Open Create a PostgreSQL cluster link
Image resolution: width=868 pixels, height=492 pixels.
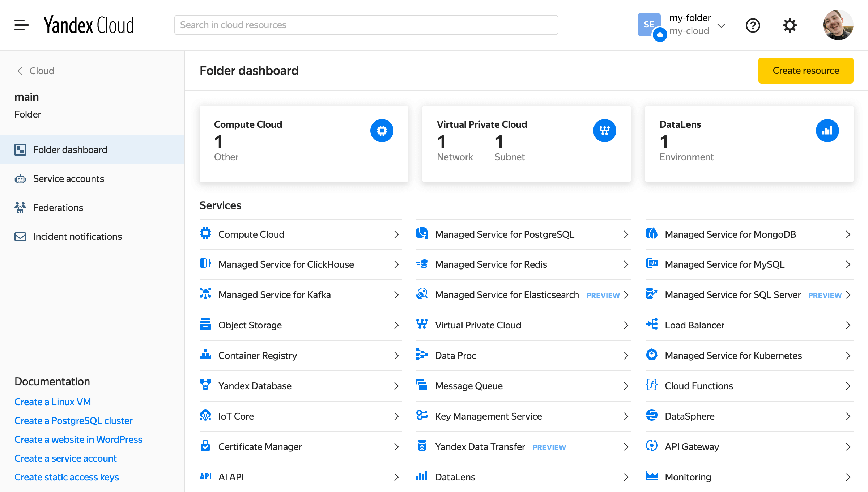(73, 420)
